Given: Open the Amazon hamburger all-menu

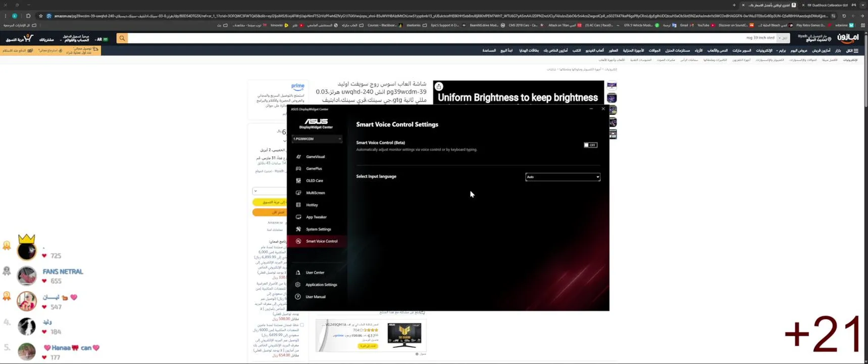Looking at the screenshot, I should click(852, 51).
